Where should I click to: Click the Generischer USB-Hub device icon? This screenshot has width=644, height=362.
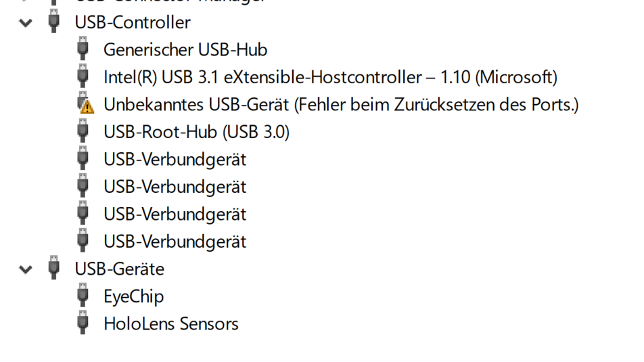83,49
